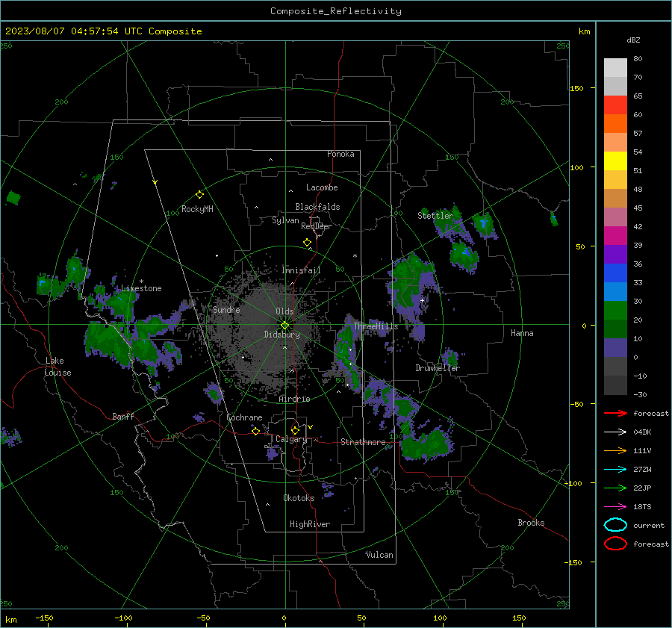Select the green 30-20 dBZ color swatch
672x628 pixels.
615,311
